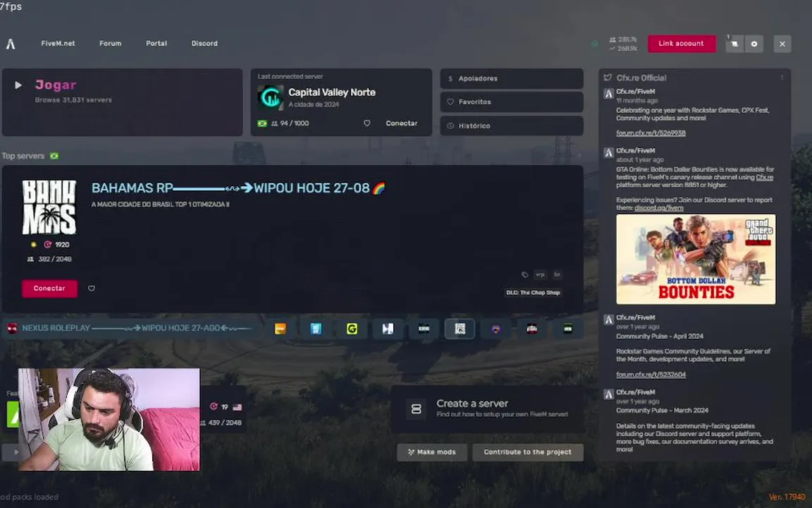Click the Make mods button
The height and width of the screenshot is (508, 812).
point(432,452)
